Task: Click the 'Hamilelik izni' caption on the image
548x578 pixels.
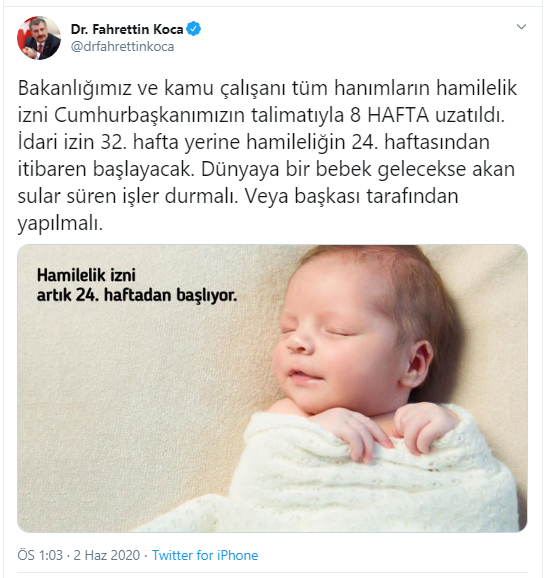Action: tap(86, 275)
